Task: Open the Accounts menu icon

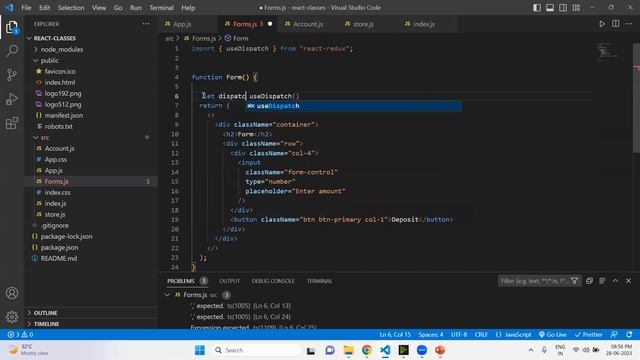Action: [x=12, y=293]
